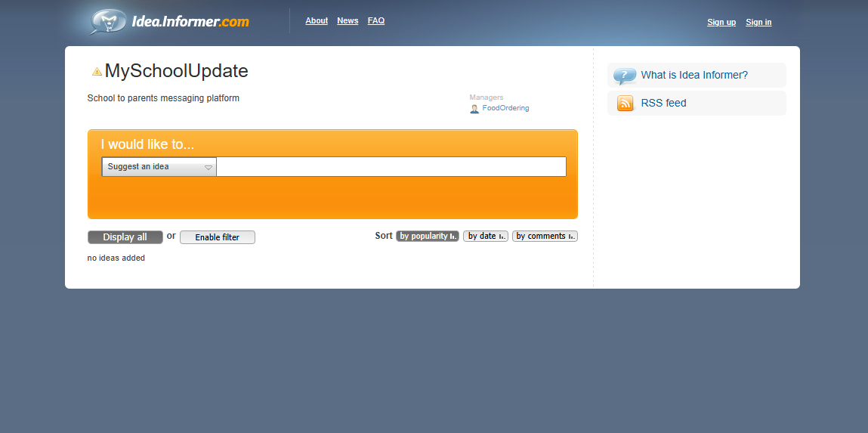Click the Managers label
Image resolution: width=868 pixels, height=433 pixels.
(x=487, y=97)
